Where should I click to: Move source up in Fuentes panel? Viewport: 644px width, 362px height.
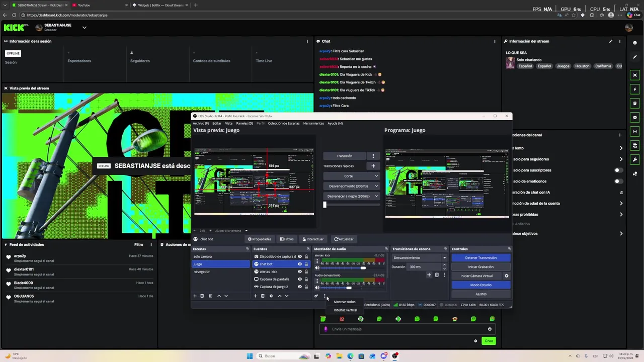(280, 296)
